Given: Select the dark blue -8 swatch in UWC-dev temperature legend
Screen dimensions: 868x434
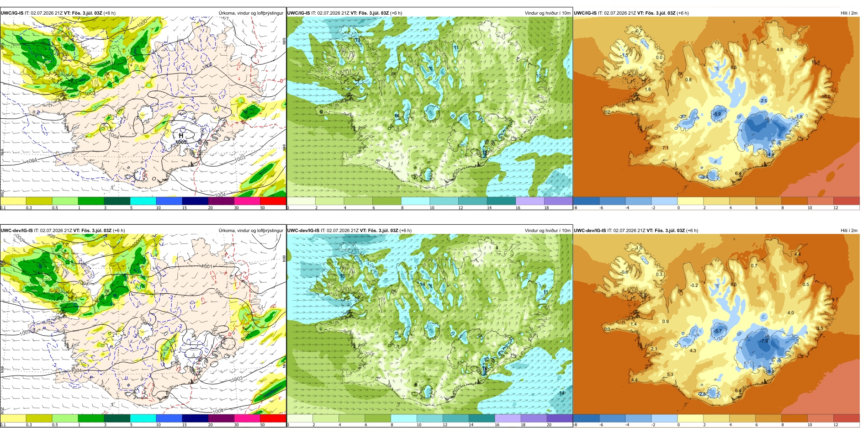Looking at the screenshot, I should (586, 418).
